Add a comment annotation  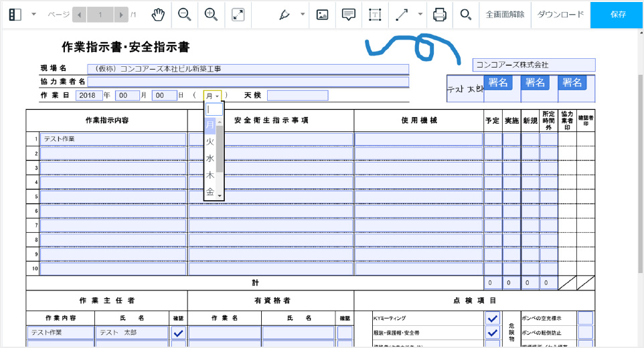point(348,14)
